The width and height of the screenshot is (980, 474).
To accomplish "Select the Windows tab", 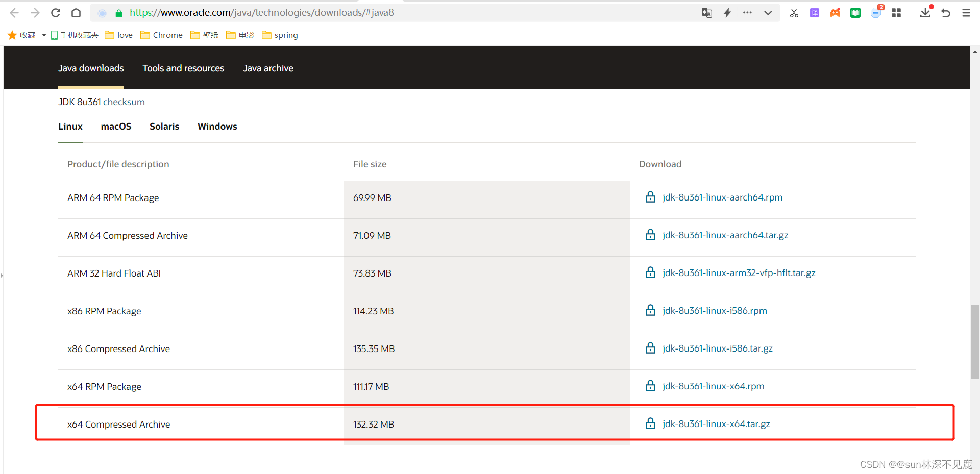I will [x=217, y=127].
